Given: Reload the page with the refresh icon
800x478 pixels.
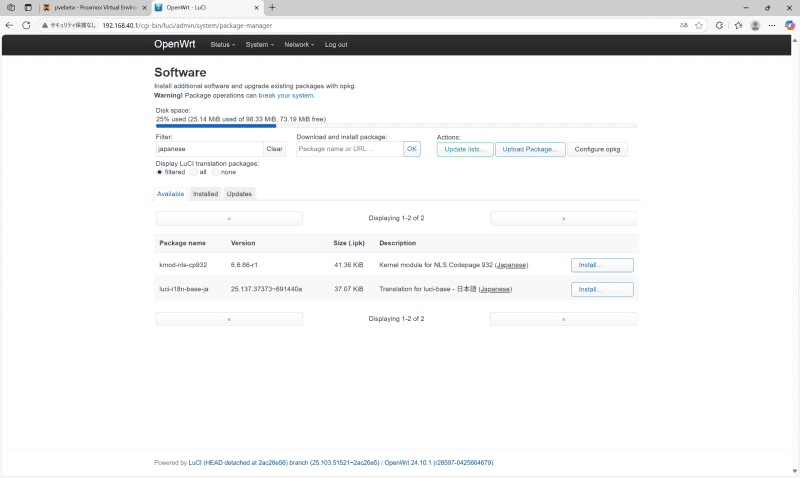Looking at the screenshot, I should point(26,25).
